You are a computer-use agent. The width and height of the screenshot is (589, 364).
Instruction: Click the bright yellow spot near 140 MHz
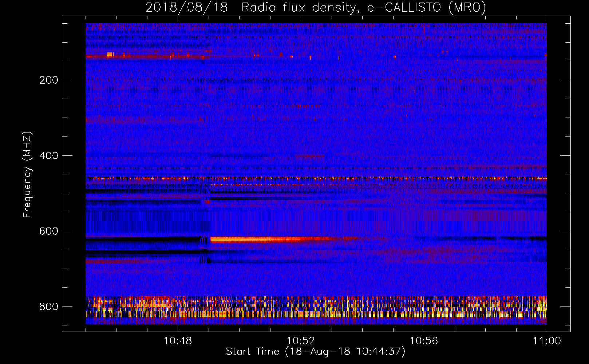[x=110, y=55]
